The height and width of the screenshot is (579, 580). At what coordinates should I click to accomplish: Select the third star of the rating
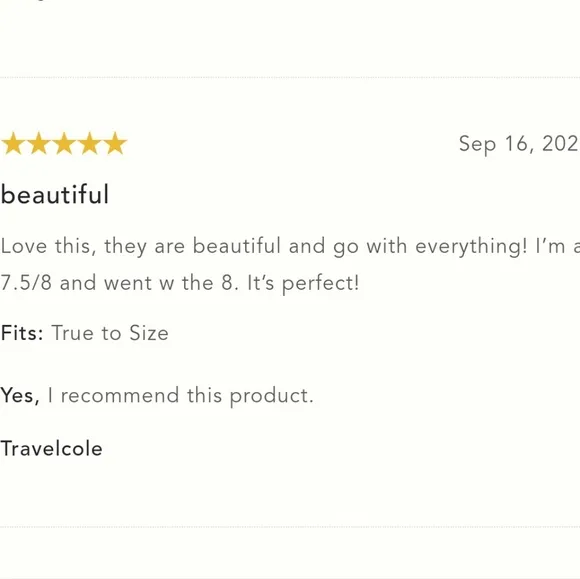coord(64,143)
